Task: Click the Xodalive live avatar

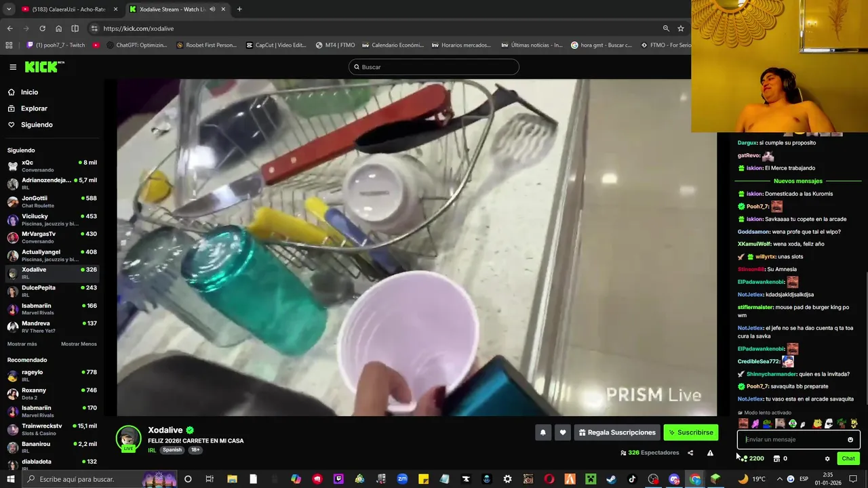Action: pos(128,439)
